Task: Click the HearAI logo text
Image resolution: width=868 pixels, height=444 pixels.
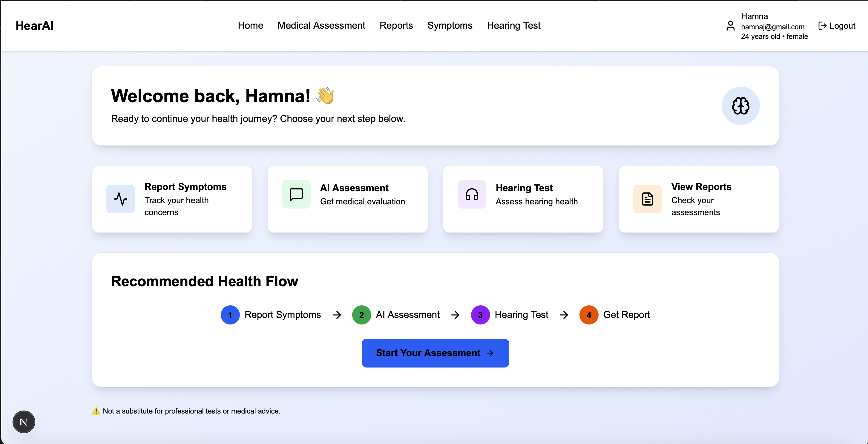Action: pyautogui.click(x=34, y=26)
